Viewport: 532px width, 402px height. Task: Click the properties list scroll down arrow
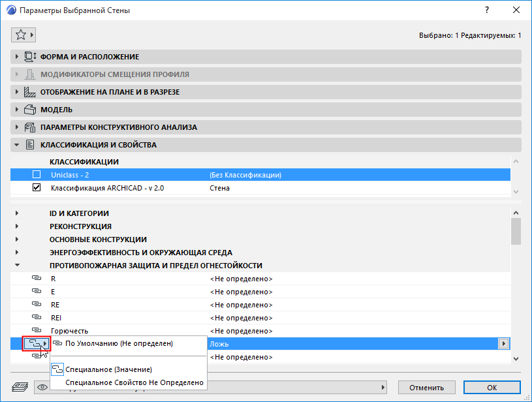[x=516, y=358]
